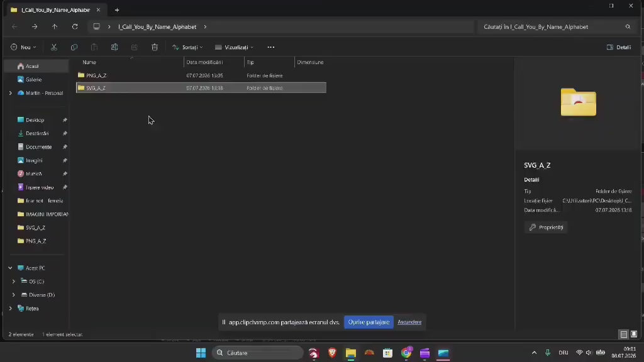The width and height of the screenshot is (644, 362).
Task: Switch to details list view layout
Action: coord(623,334)
